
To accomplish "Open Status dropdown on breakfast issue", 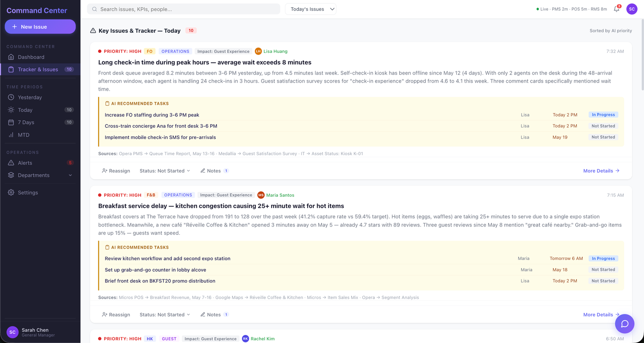I will [x=165, y=315].
